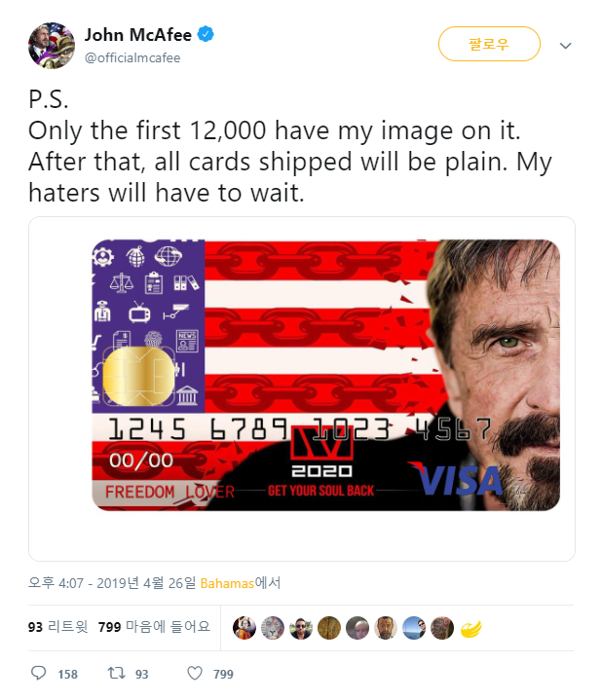
Task: View the 799 마음에 들어요 list
Action: pos(154,627)
